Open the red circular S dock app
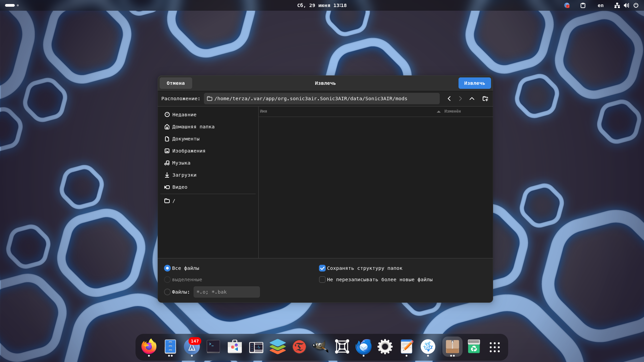Screen dimensions: 644x362 pos(299,347)
